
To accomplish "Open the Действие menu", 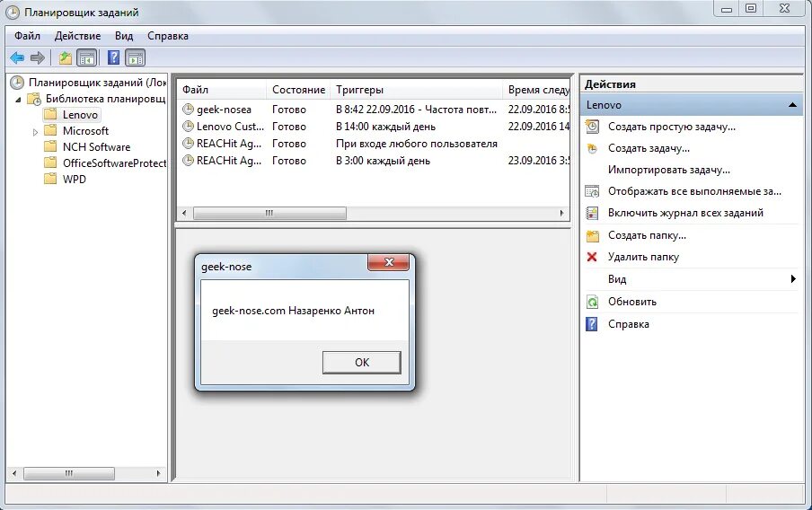I will point(77,36).
